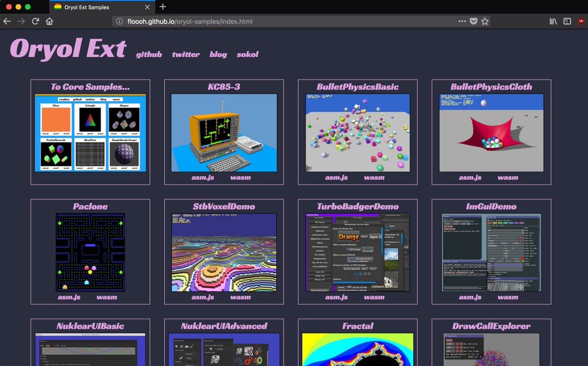Launch TurboBadgerDemo wasm version
Viewport: 588px width, 366px height.
point(374,297)
